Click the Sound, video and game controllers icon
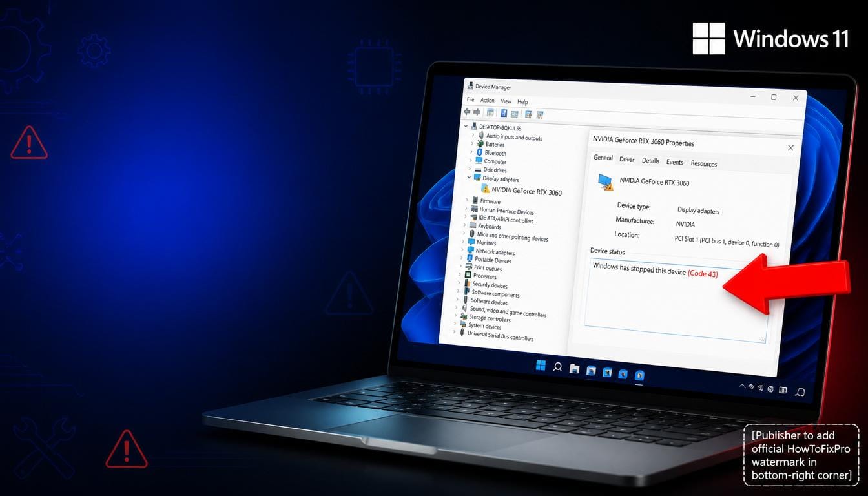This screenshot has width=868, height=496. (464, 309)
